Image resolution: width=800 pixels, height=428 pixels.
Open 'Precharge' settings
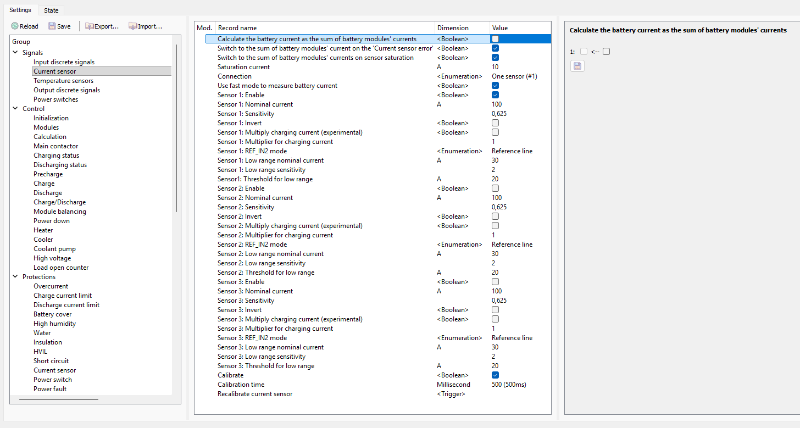[x=48, y=174]
